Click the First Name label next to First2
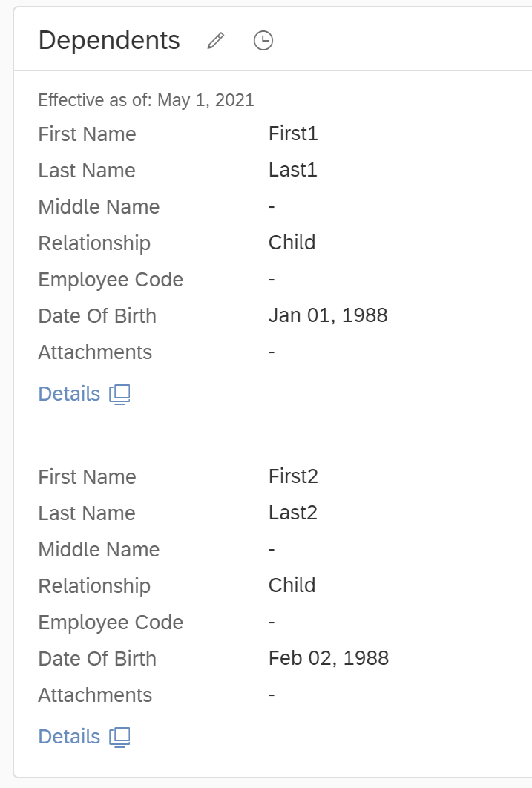Screen dimensions: 532x788 pyautogui.click(x=87, y=477)
